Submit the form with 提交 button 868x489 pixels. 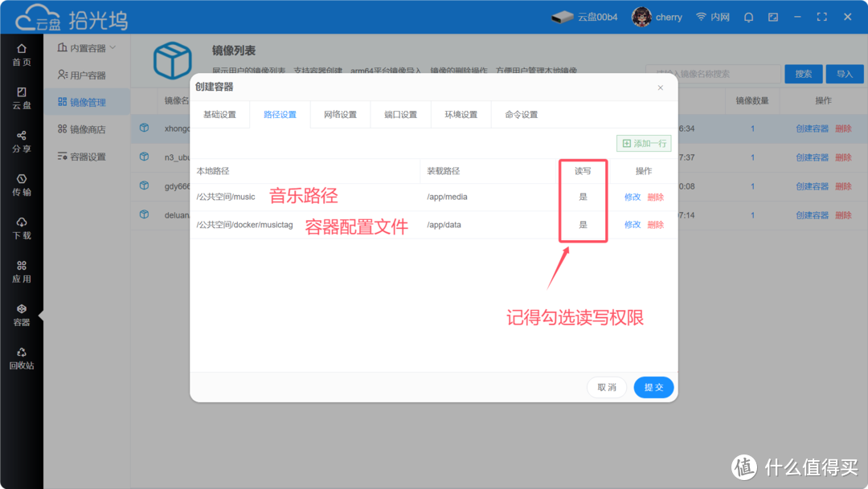[653, 387]
